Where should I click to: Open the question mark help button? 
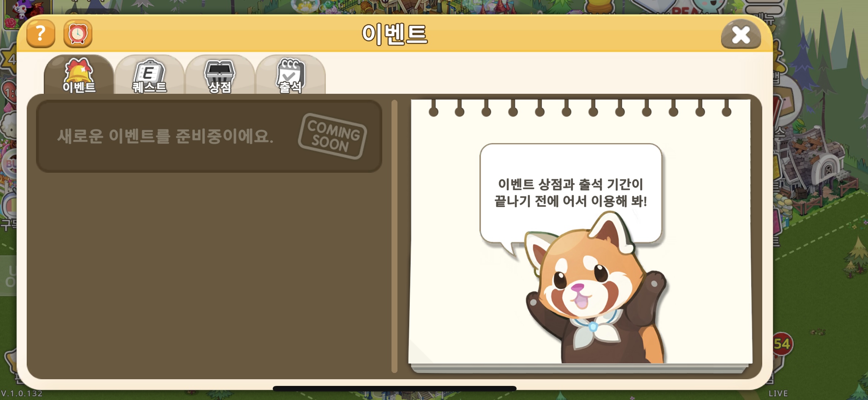click(41, 34)
